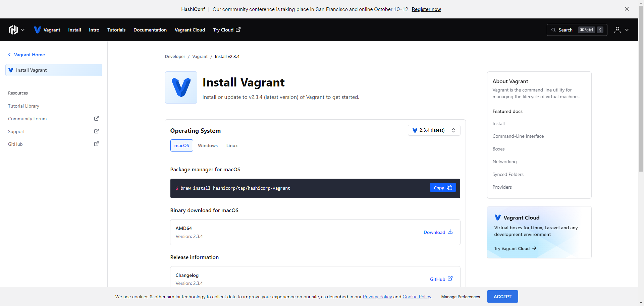Open Networking in Featured docs

coord(504,162)
